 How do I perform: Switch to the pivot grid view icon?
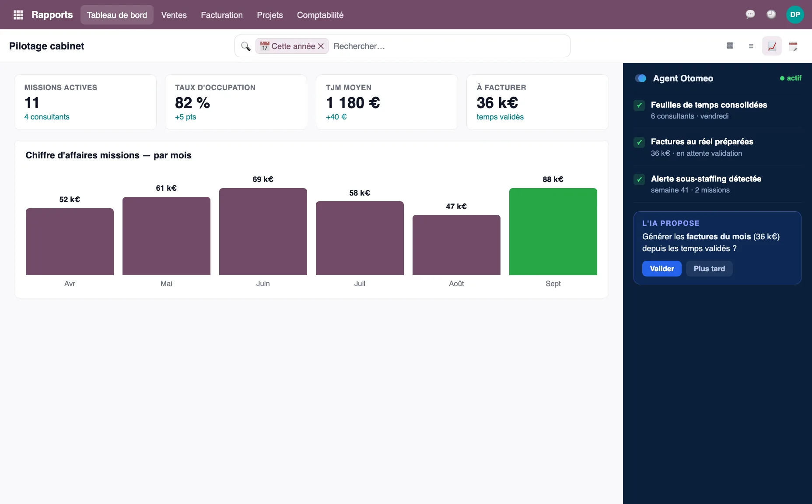pyautogui.click(x=730, y=45)
